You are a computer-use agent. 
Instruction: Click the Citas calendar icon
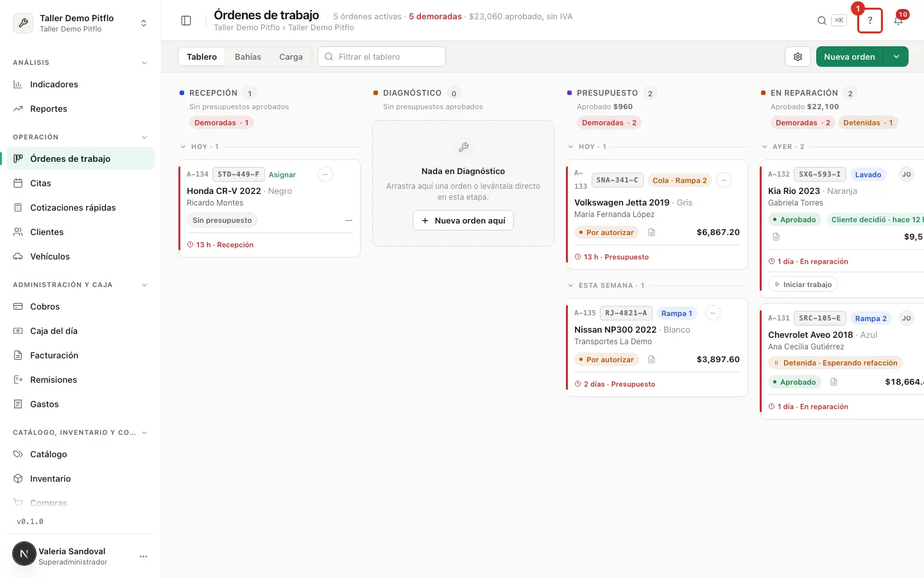pos(18,183)
